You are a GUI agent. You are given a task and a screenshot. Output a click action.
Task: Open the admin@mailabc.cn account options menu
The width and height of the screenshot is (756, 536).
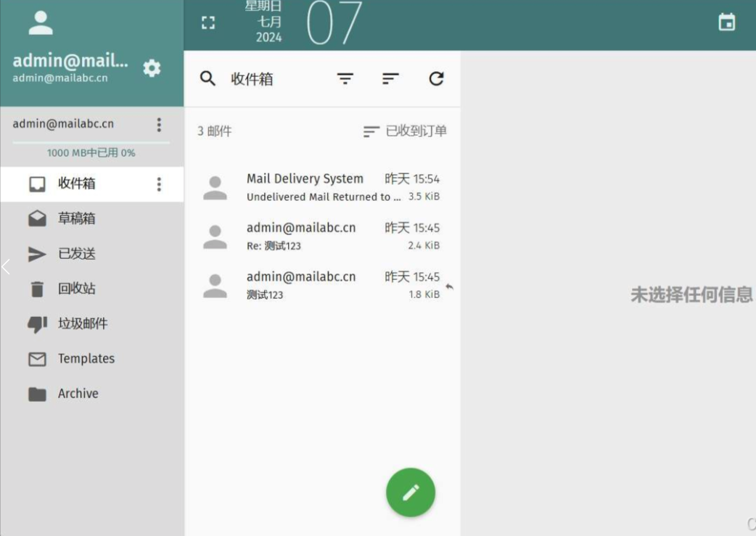[159, 125]
